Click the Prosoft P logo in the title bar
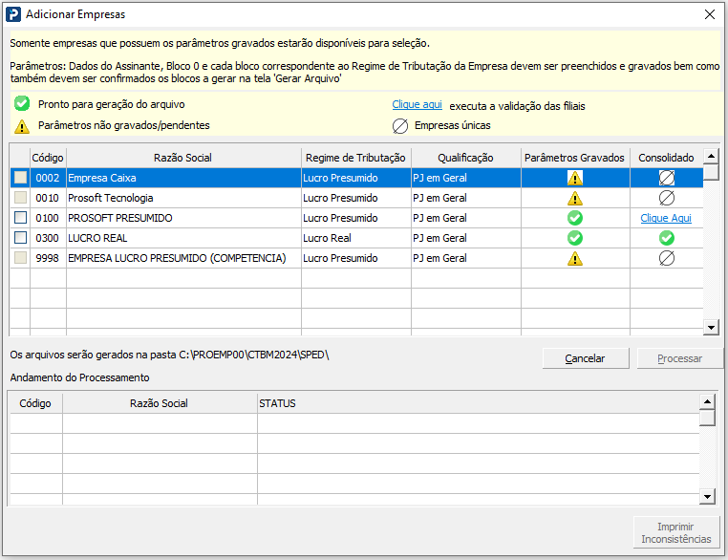This screenshot has width=728, height=560. tap(13, 14)
